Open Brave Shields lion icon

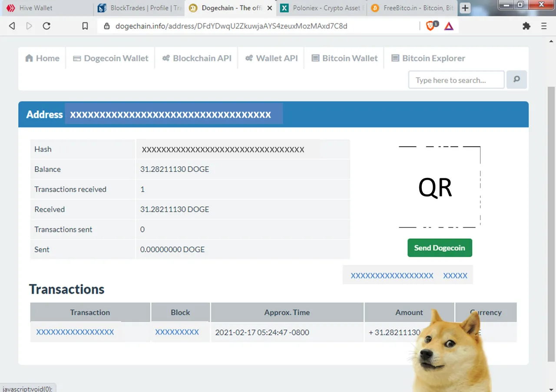point(430,26)
